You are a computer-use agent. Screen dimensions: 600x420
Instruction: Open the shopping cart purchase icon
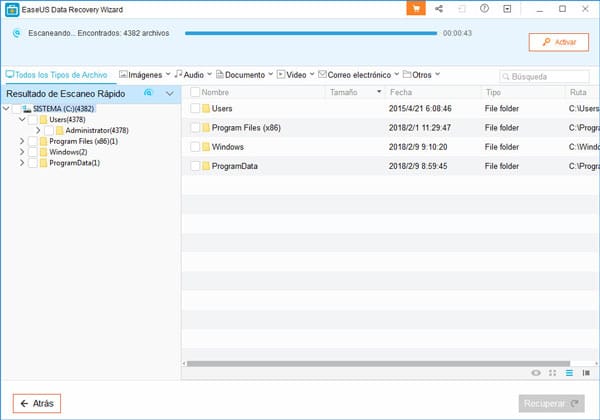click(x=416, y=8)
